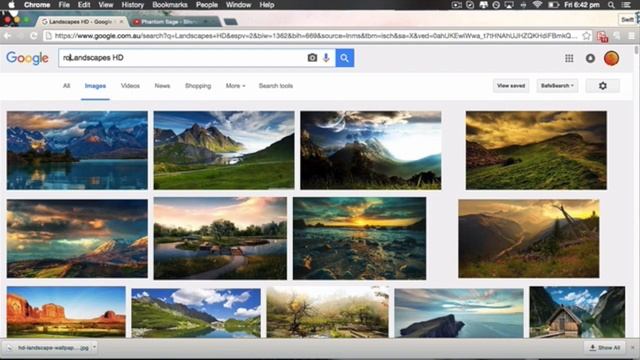Open the Chrome menu hamburger icon

click(631, 36)
